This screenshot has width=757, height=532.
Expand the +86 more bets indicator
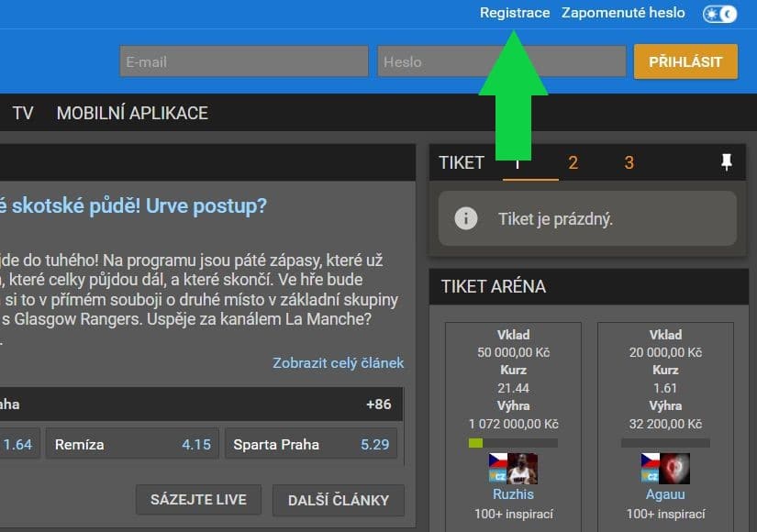(x=378, y=405)
